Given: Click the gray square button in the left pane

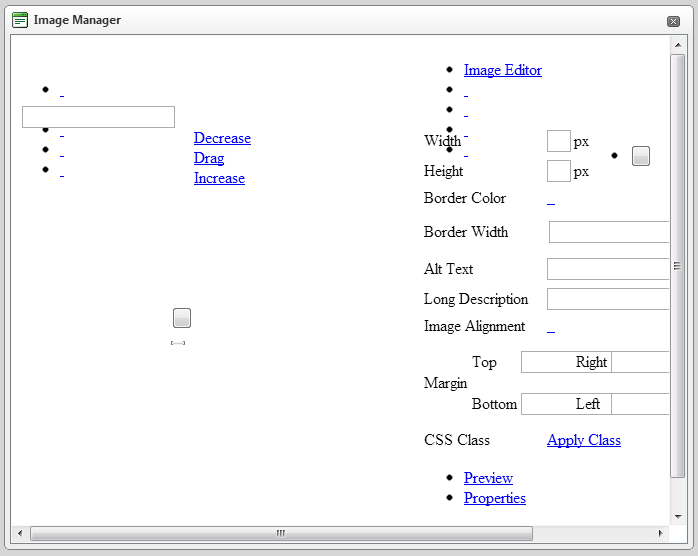Looking at the screenshot, I should pos(182,318).
